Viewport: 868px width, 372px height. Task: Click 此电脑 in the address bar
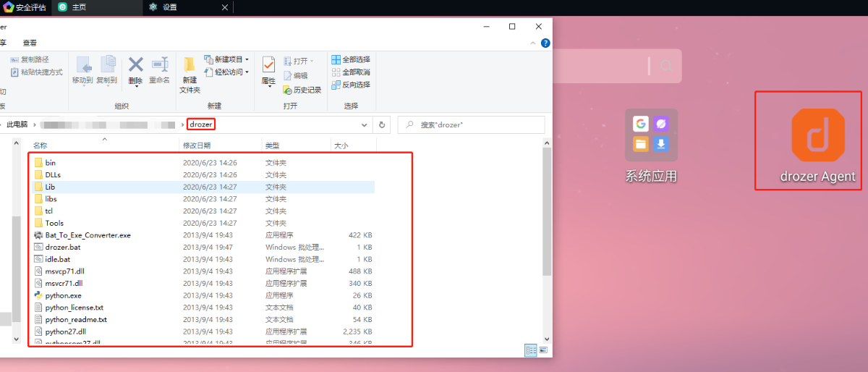(17, 124)
